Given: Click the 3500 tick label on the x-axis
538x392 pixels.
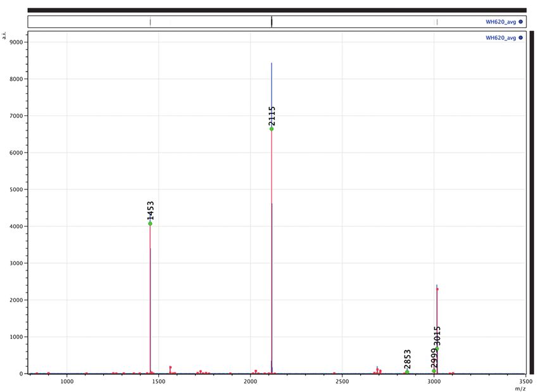Looking at the screenshot, I should (x=525, y=381).
